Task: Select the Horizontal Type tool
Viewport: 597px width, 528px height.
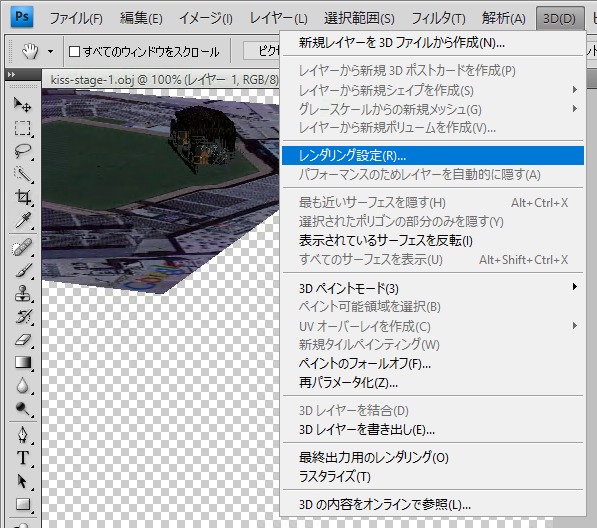Action: pyautogui.click(x=22, y=458)
